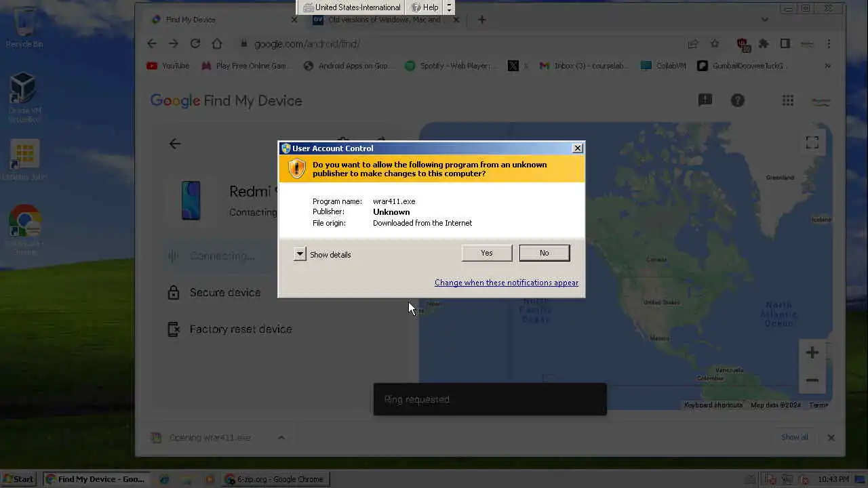
Task: Open Gmail Inbox bookmark
Action: click(x=584, y=66)
